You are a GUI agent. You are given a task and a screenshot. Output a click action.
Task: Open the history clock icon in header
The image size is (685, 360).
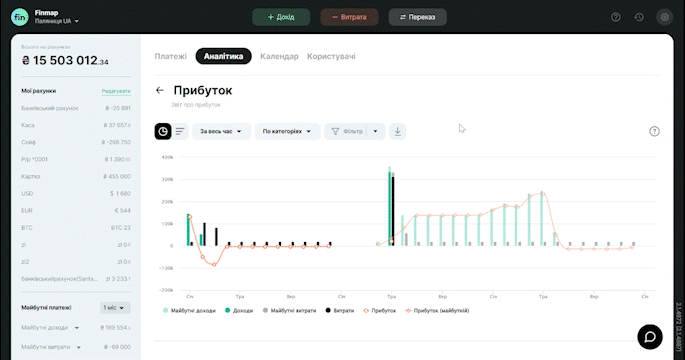639,17
